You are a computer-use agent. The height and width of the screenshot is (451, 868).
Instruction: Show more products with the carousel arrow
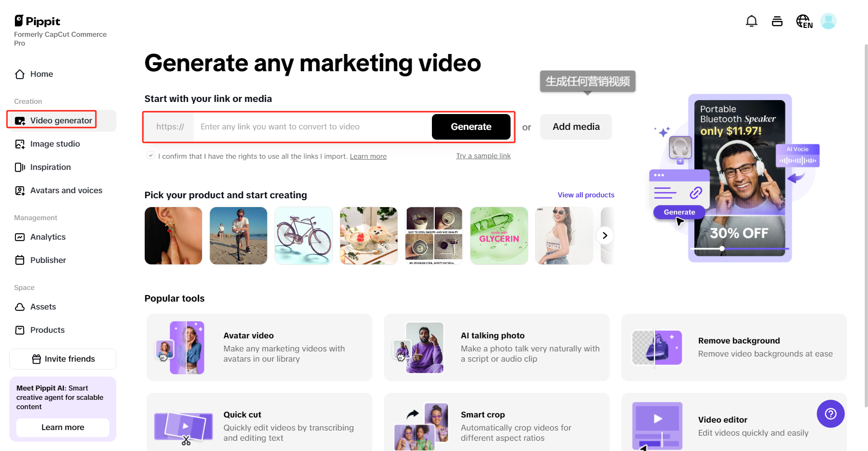605,236
